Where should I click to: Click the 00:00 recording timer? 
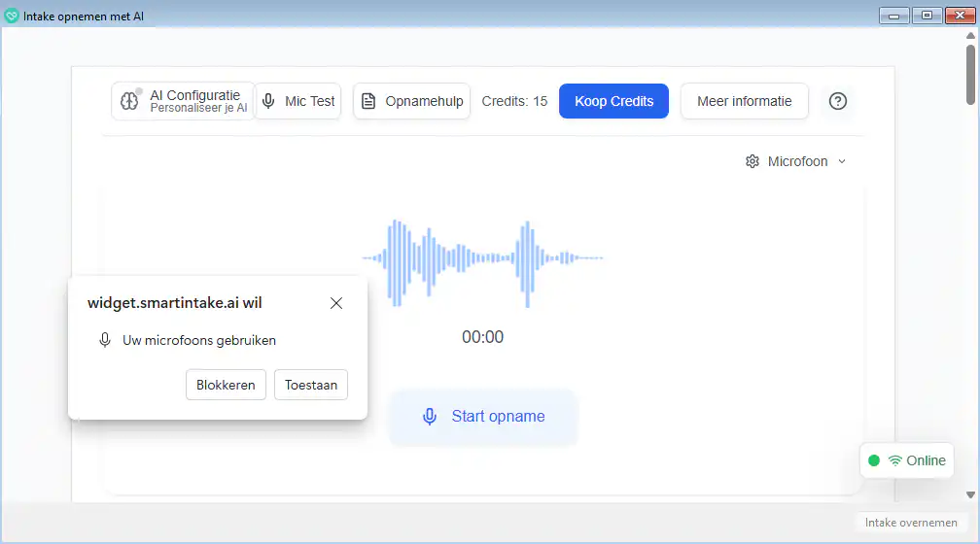pyautogui.click(x=483, y=337)
